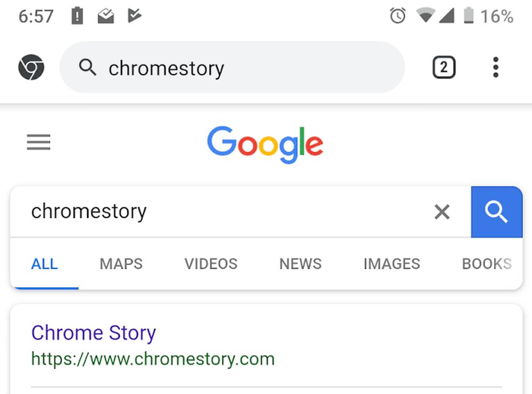
Task: Switch to the IMAGES tab
Action: [x=392, y=264]
